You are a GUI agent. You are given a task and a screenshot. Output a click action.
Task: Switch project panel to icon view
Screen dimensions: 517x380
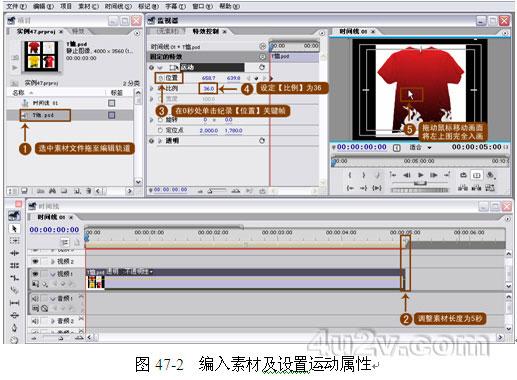coord(24,191)
